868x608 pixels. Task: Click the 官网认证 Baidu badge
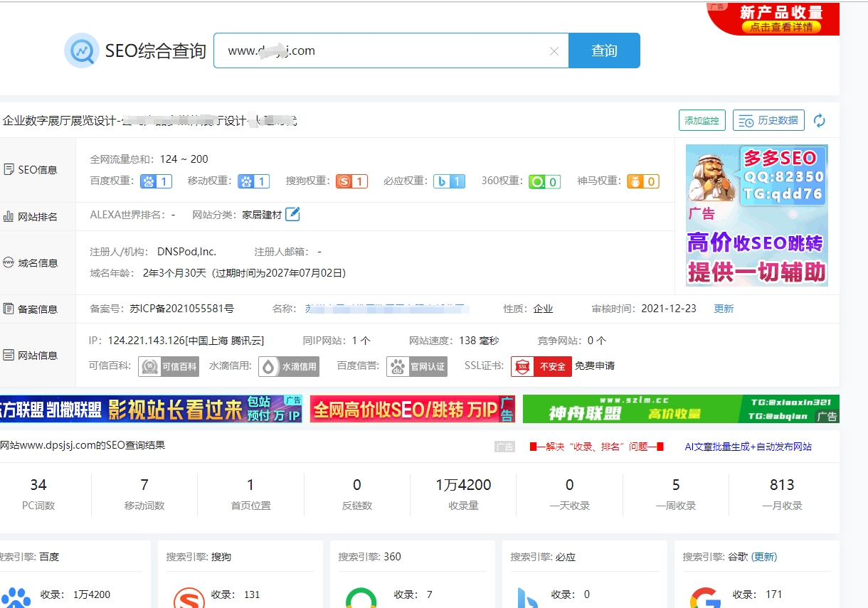coord(418,367)
